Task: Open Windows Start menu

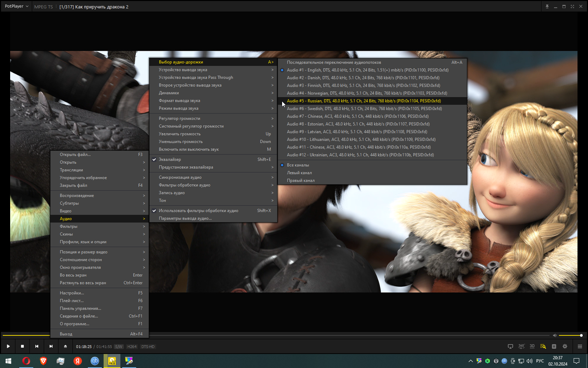Action: (8, 361)
